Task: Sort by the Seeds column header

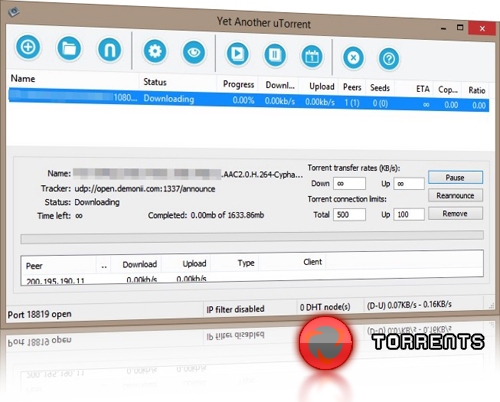Action: [380, 88]
